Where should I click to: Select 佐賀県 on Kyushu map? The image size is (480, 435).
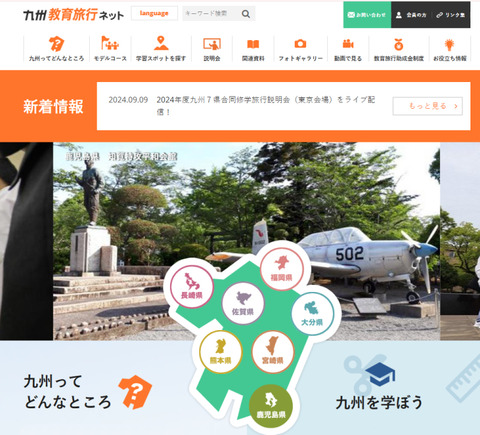243,303
